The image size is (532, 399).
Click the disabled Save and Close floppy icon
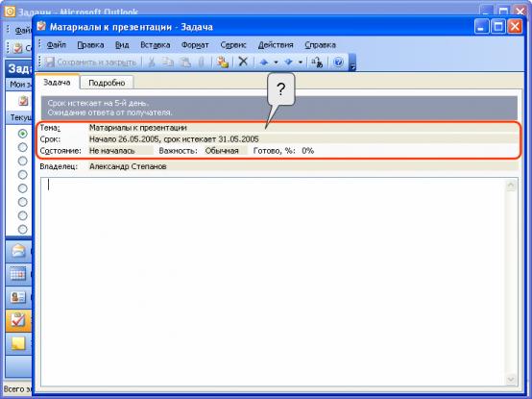pos(50,62)
